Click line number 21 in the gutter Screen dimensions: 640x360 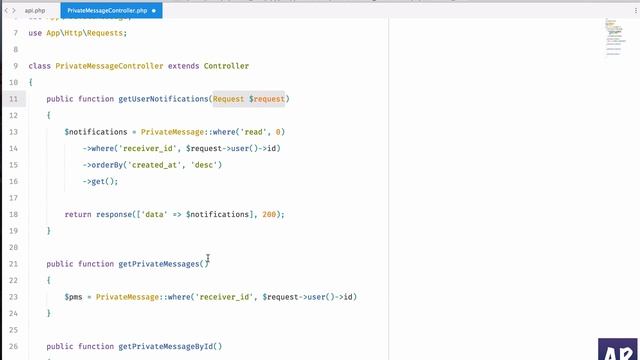click(13, 264)
